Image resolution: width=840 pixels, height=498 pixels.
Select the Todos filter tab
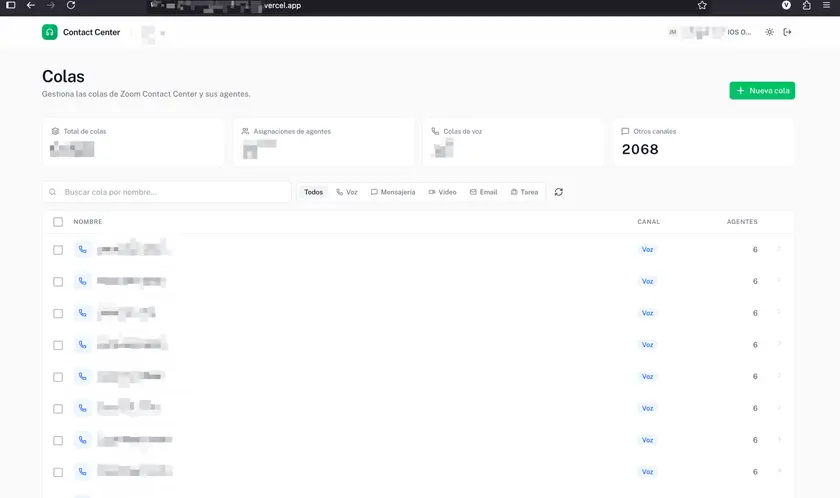pyautogui.click(x=313, y=192)
